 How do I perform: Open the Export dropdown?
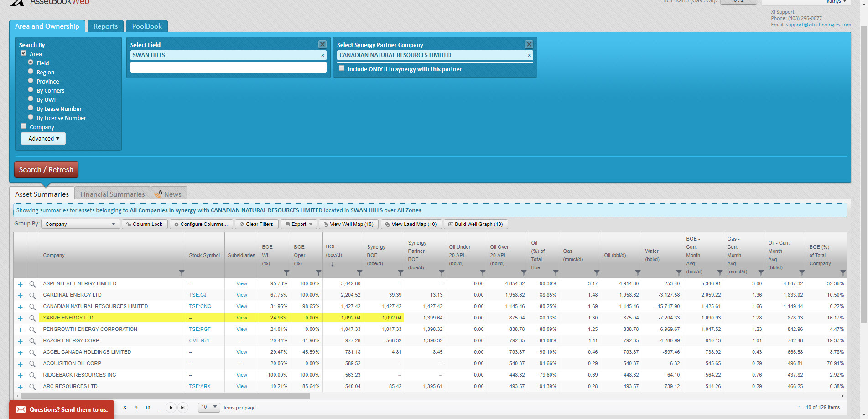pos(299,224)
